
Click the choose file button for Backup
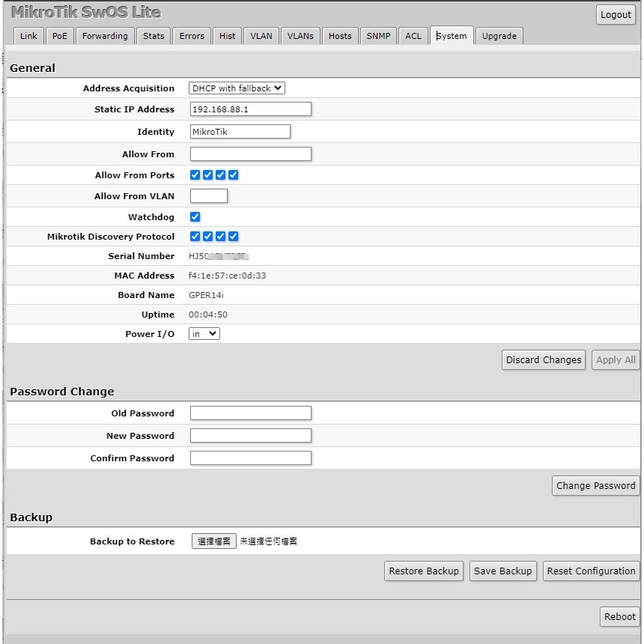[214, 541]
